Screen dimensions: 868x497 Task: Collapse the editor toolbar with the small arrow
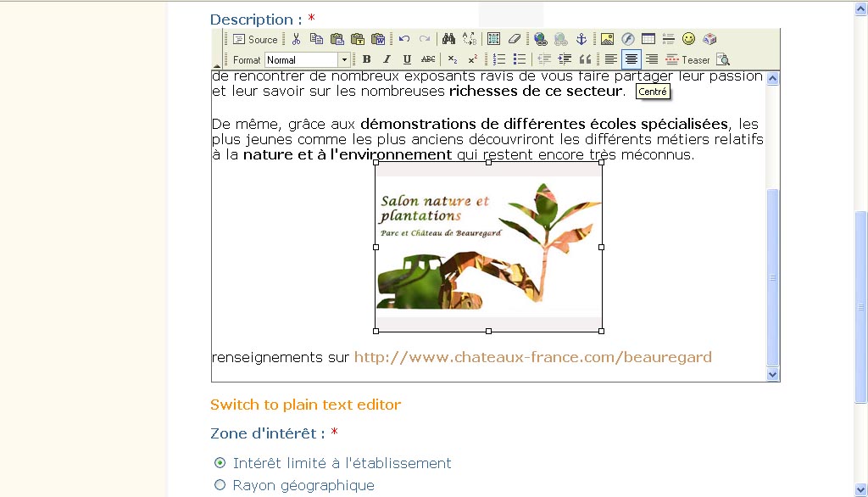point(217,64)
